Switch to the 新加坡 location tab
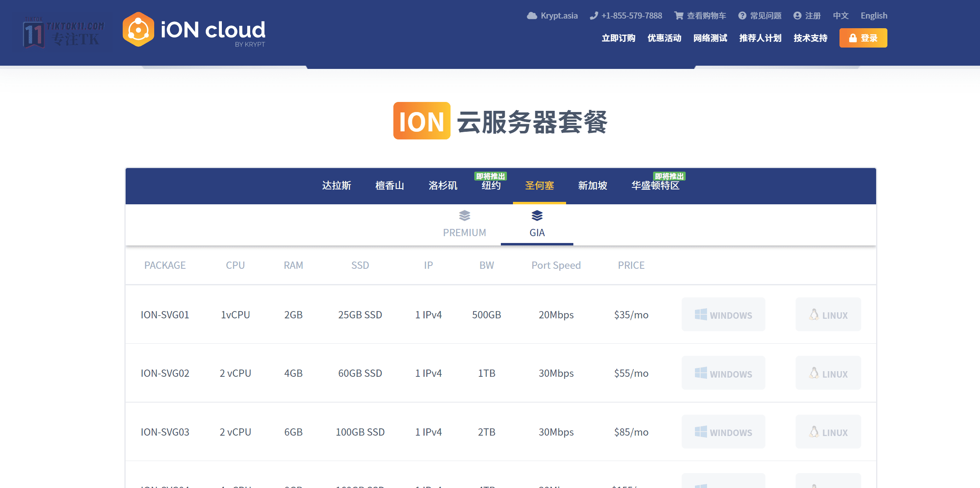Viewport: 980px width, 488px height. tap(593, 185)
